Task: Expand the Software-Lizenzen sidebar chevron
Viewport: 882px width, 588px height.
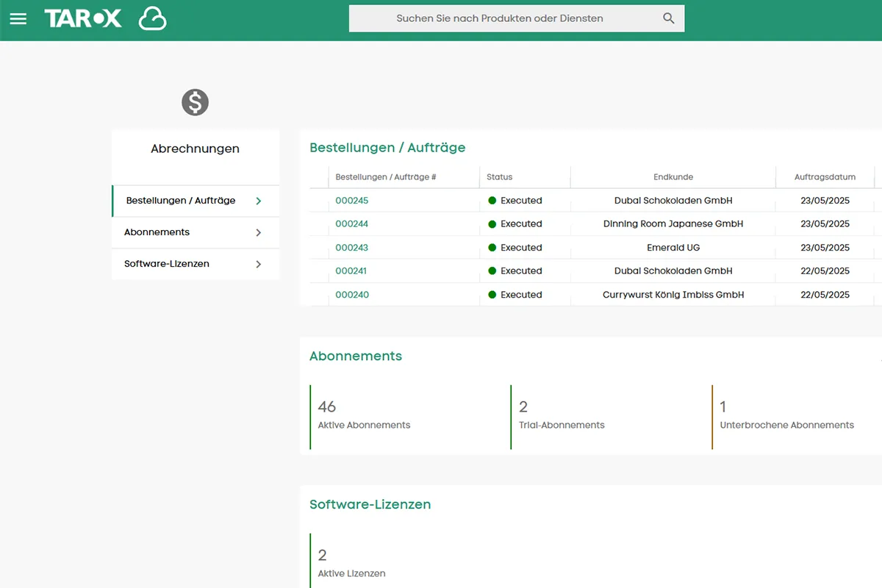Action: pos(258,264)
